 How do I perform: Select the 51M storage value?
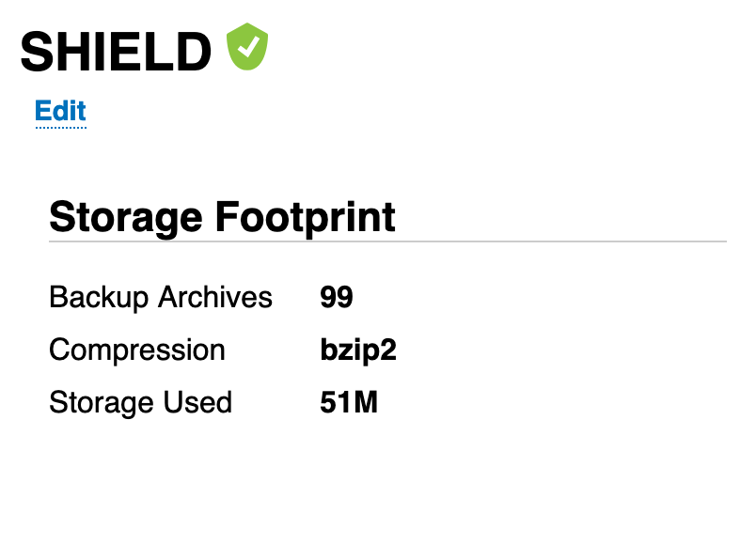(x=350, y=402)
